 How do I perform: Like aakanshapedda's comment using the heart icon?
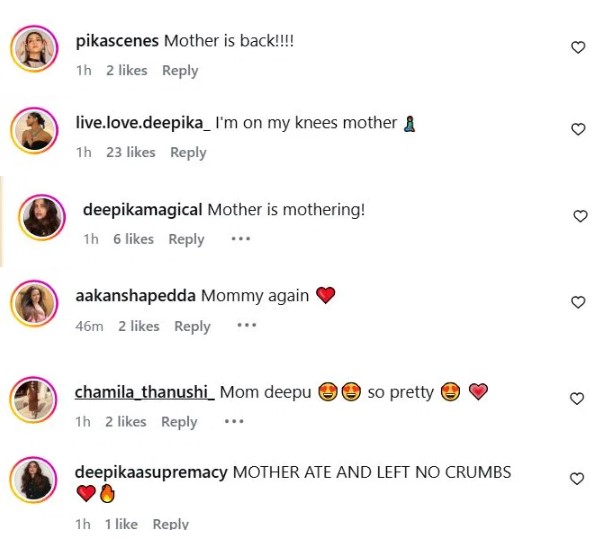click(x=577, y=303)
